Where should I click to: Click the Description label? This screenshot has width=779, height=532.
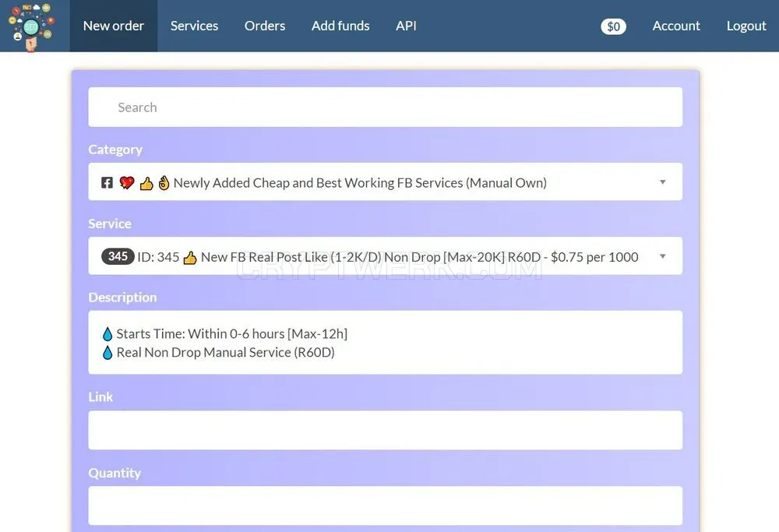123,297
